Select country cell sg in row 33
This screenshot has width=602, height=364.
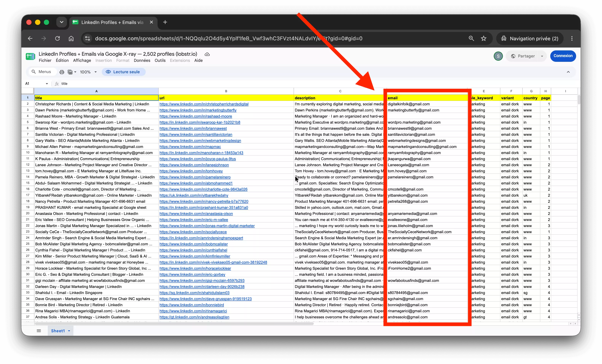click(x=531, y=293)
